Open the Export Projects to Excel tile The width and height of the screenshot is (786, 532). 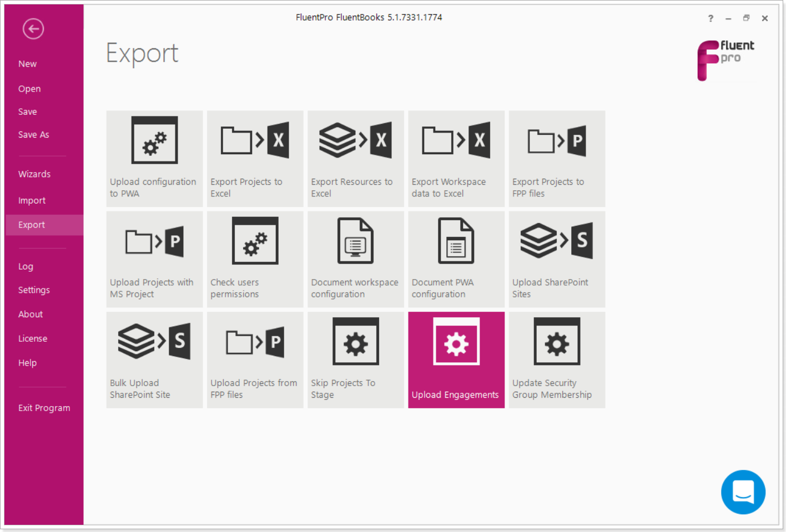[x=255, y=159]
